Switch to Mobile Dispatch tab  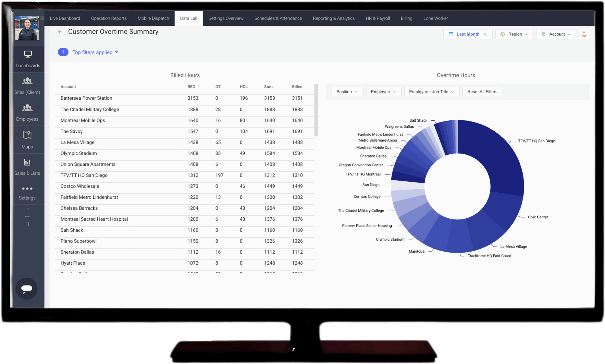point(153,18)
